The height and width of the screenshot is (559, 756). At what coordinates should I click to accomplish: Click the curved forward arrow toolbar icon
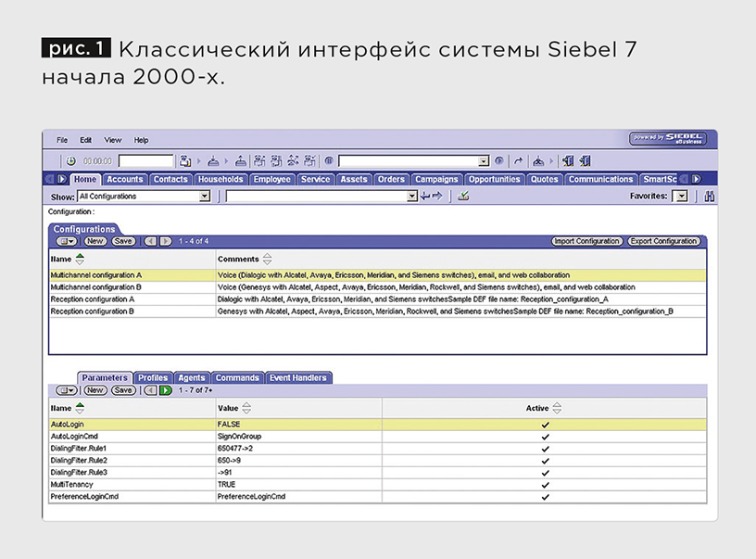tap(518, 161)
